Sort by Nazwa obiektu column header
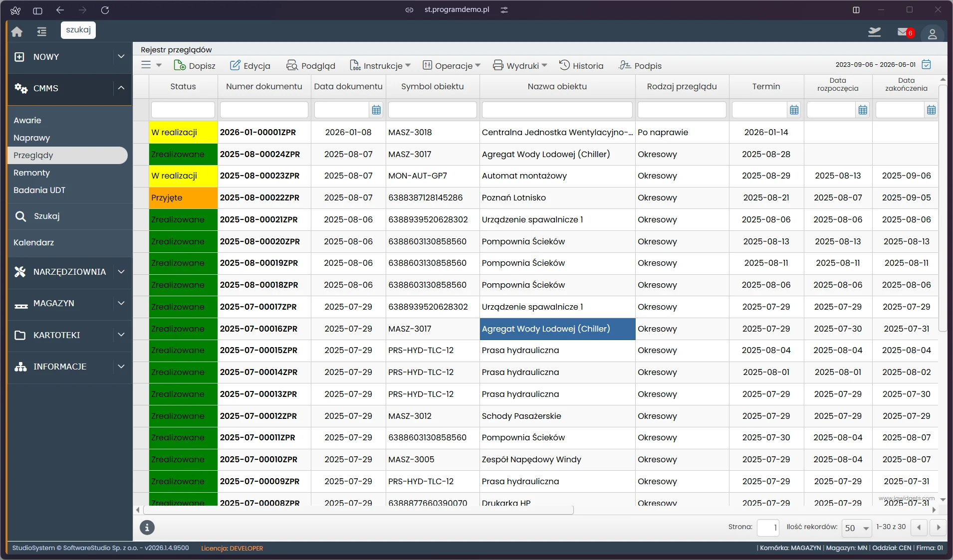Screen dimensions: 953x560 pyautogui.click(x=557, y=86)
